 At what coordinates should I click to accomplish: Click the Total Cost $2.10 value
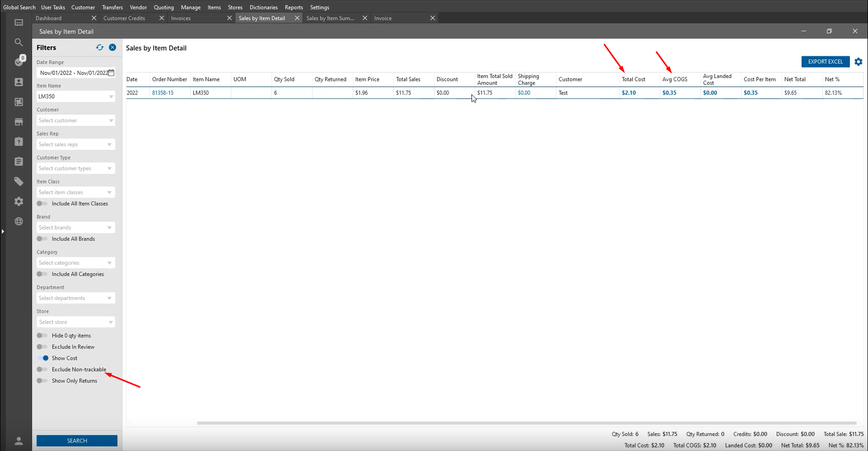629,93
